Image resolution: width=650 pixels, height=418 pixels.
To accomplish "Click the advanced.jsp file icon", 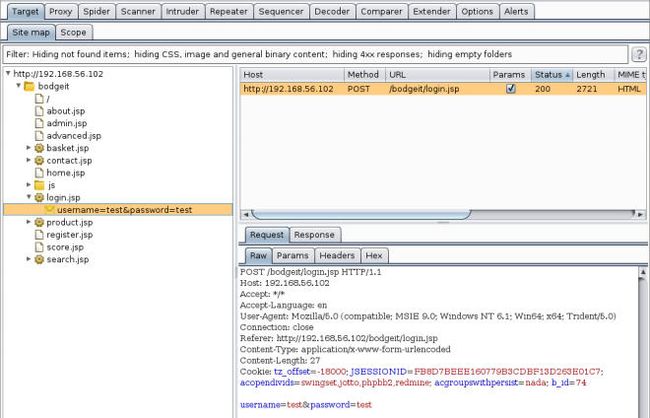I will [39, 136].
